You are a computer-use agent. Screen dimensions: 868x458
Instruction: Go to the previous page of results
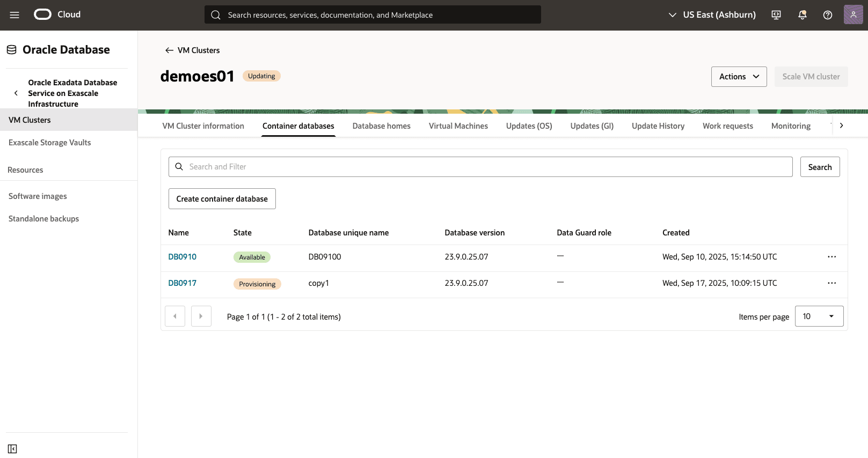[x=175, y=316]
